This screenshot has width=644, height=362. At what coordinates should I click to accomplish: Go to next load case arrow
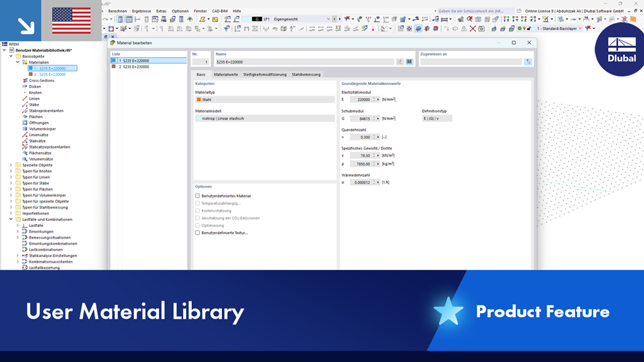[x=339, y=19]
